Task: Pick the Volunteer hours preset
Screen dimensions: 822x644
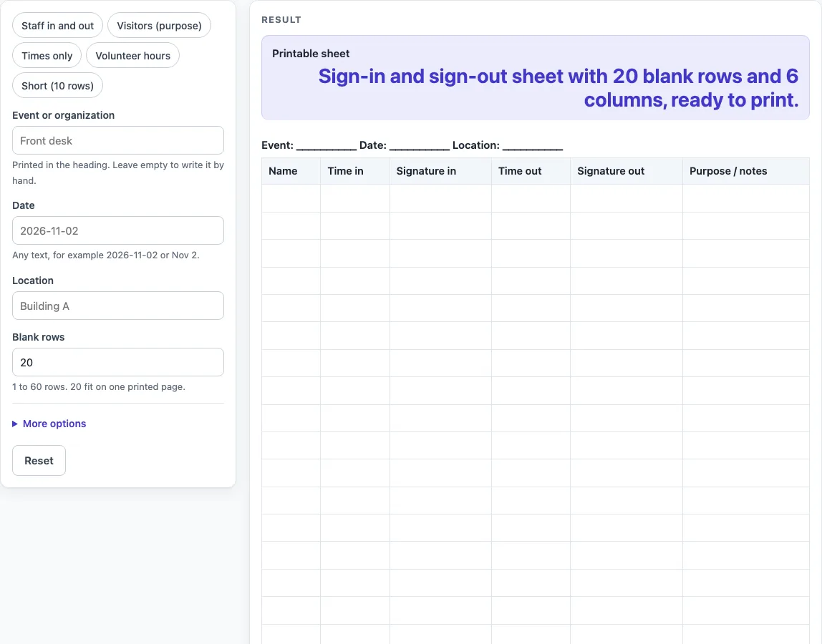Action: [x=132, y=56]
